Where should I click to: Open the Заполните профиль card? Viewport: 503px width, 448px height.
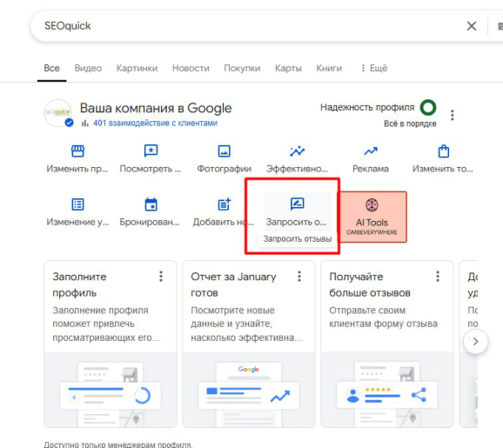(111, 344)
